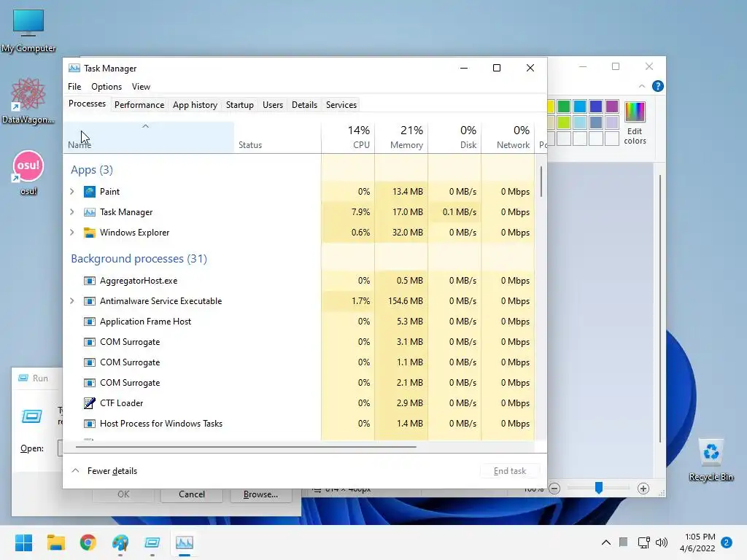Show hidden system tray icons
Screen dimensions: 747x560
[x=606, y=542]
